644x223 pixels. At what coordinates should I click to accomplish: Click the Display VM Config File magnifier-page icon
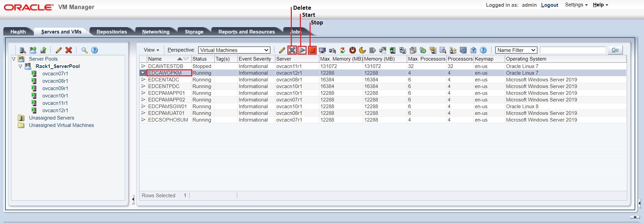point(443,50)
